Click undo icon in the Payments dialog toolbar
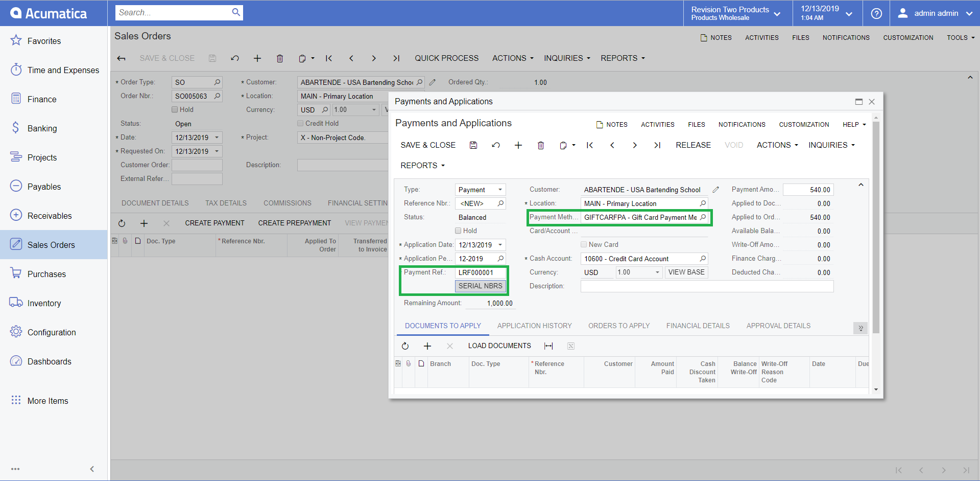980x481 pixels. pyautogui.click(x=495, y=145)
